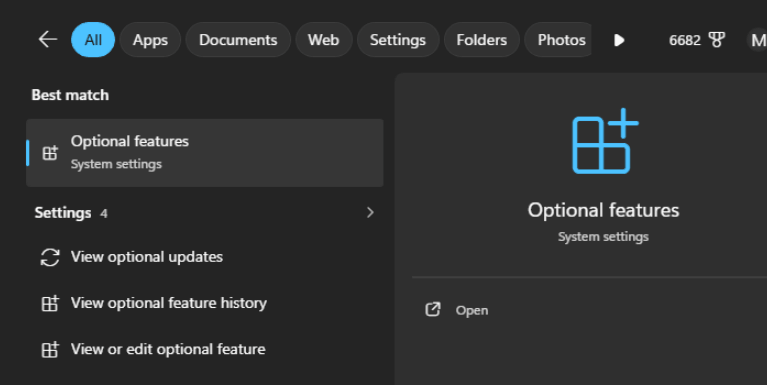Open View optional updates

click(147, 257)
